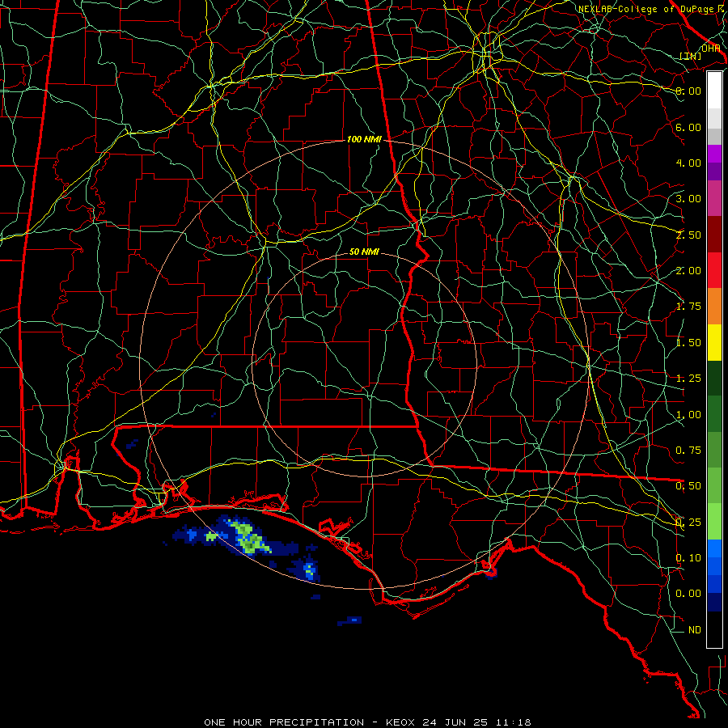Image resolution: width=728 pixels, height=728 pixels.
Task: Click the "ONE HOUR PRECIPITATION - KEOX" title text
Action: pyautogui.click(x=311, y=722)
